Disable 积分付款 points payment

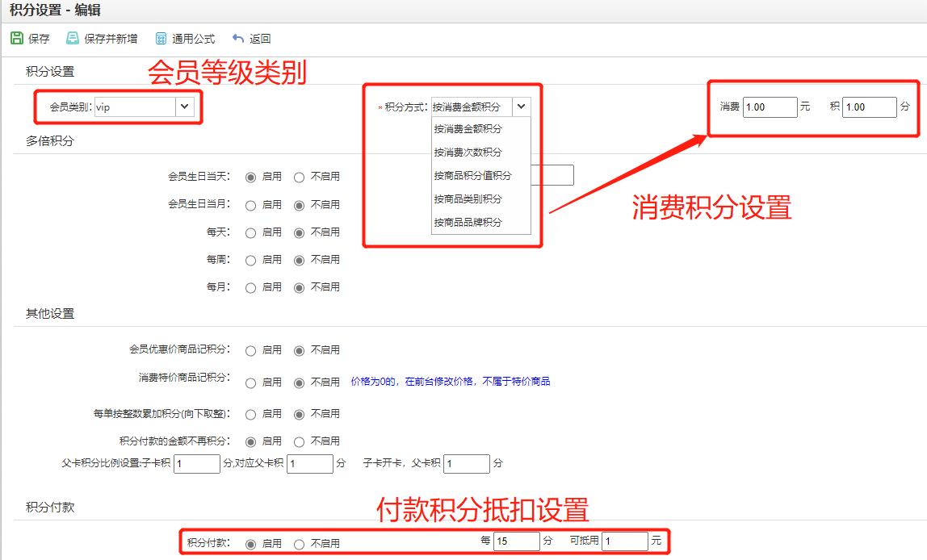300,544
